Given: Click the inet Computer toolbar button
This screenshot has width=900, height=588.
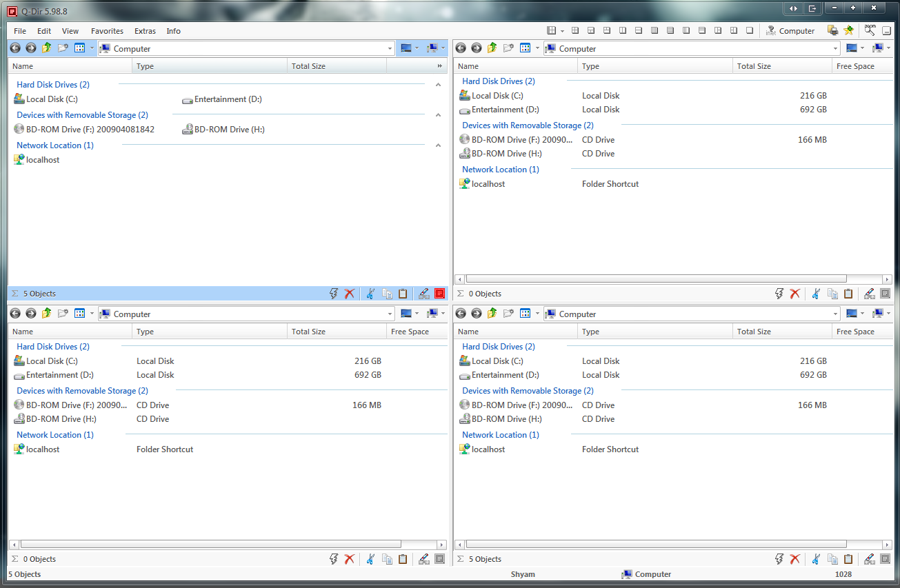Looking at the screenshot, I should point(790,30).
